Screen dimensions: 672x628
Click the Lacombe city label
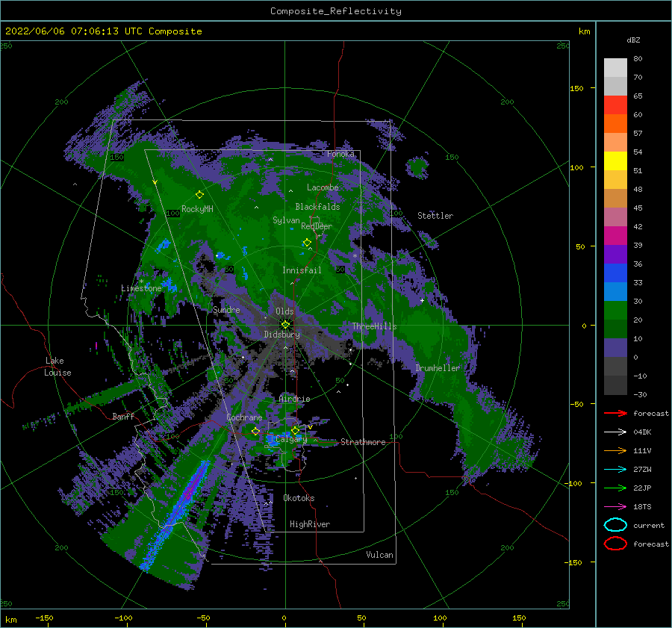tap(323, 187)
